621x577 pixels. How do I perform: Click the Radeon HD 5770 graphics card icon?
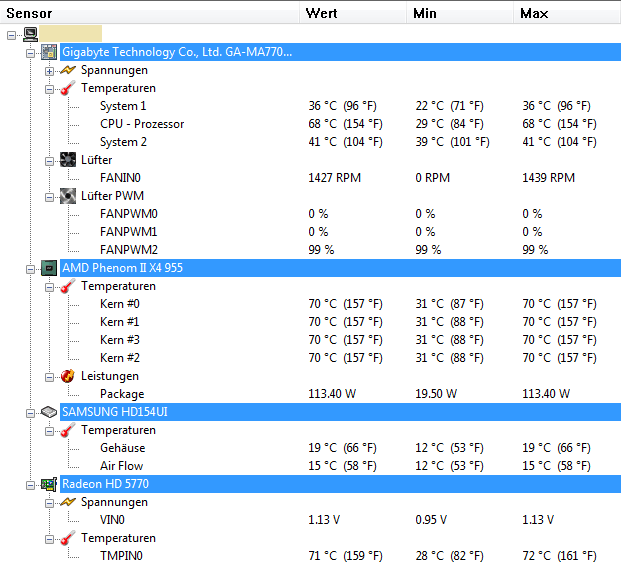(x=49, y=484)
